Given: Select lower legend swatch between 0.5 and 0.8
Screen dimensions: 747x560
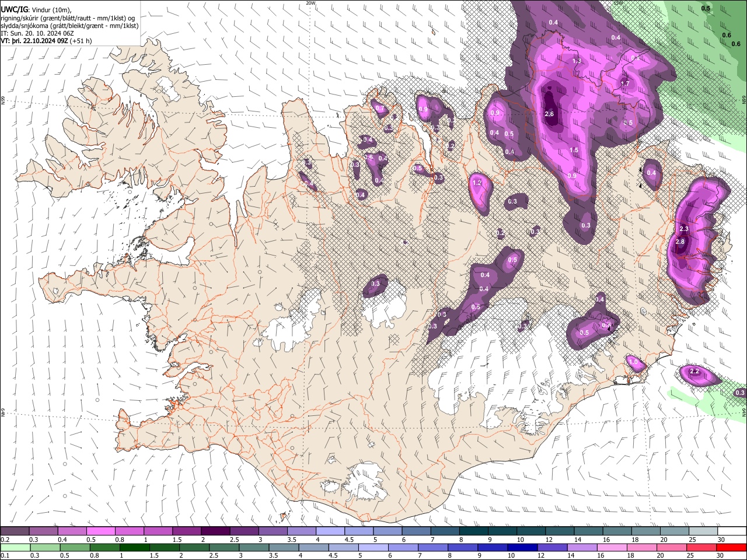Looking at the screenshot, I should [75, 547].
